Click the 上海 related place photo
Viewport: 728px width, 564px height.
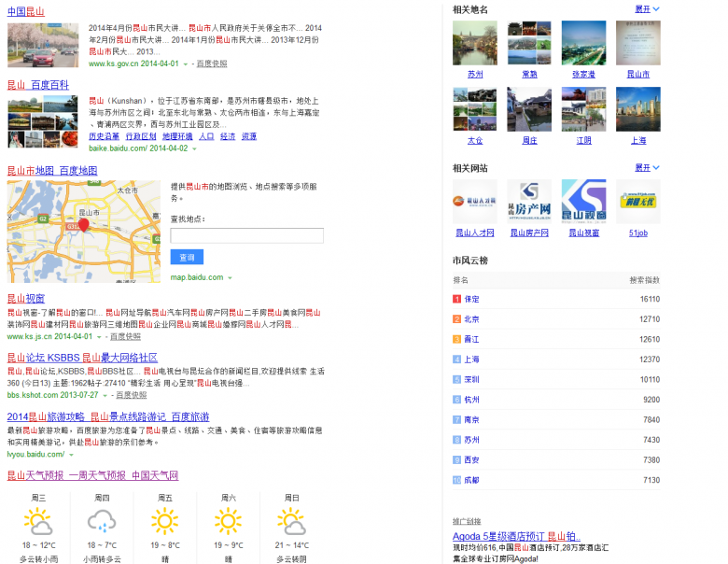point(638,109)
